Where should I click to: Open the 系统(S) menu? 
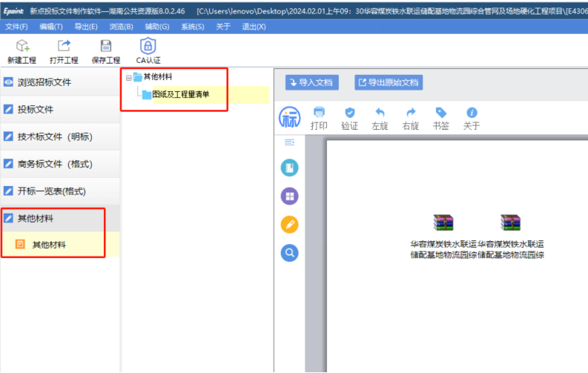(193, 27)
